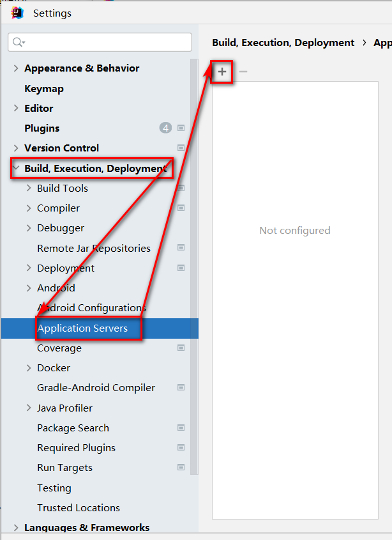Click the settings tree vertical scrollbar
This screenshot has height=540, width=392.
click(x=195, y=256)
